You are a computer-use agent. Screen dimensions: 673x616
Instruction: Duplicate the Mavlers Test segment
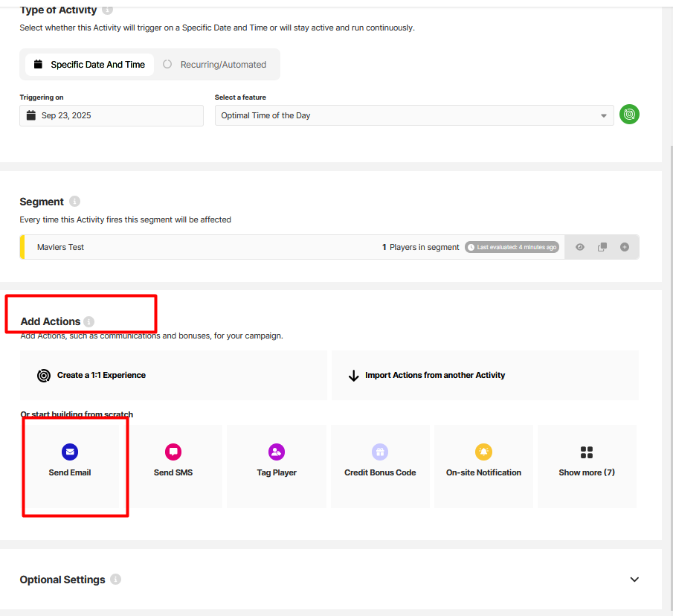coord(602,247)
